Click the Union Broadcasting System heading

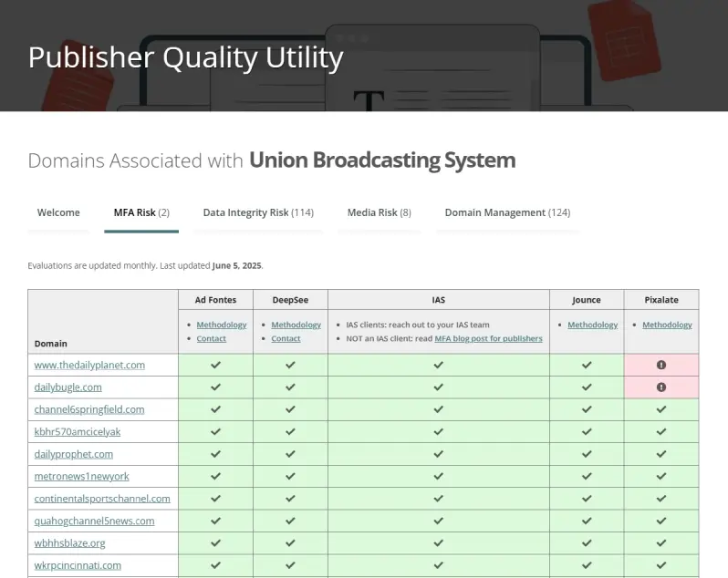(382, 160)
